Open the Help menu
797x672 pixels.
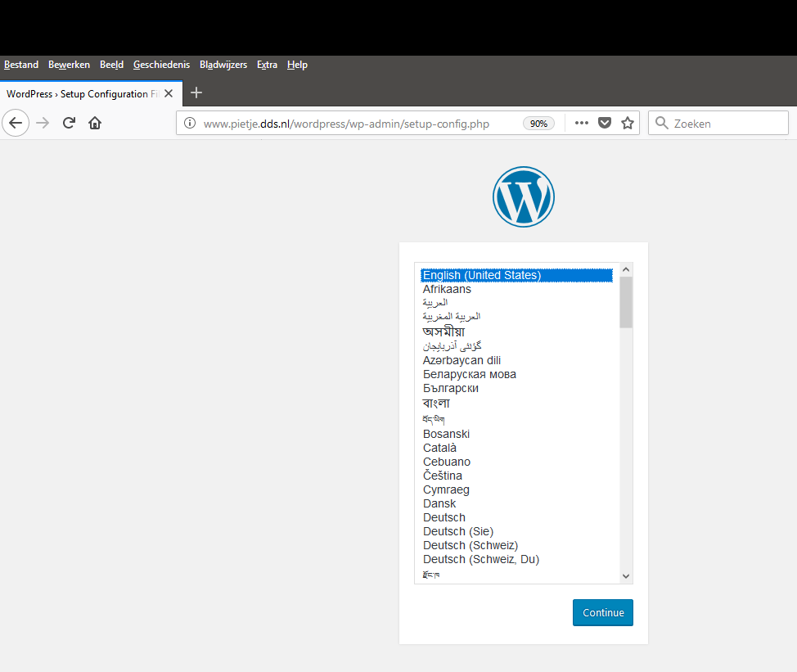click(x=297, y=65)
